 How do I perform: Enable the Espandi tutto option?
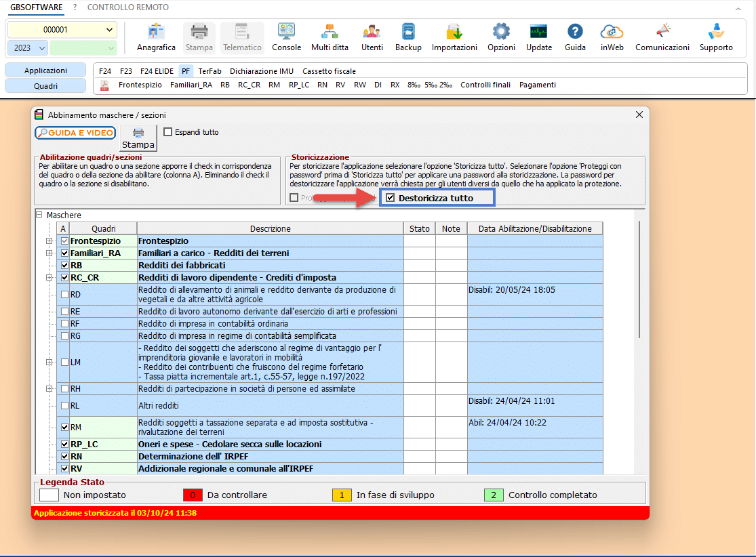pos(166,133)
